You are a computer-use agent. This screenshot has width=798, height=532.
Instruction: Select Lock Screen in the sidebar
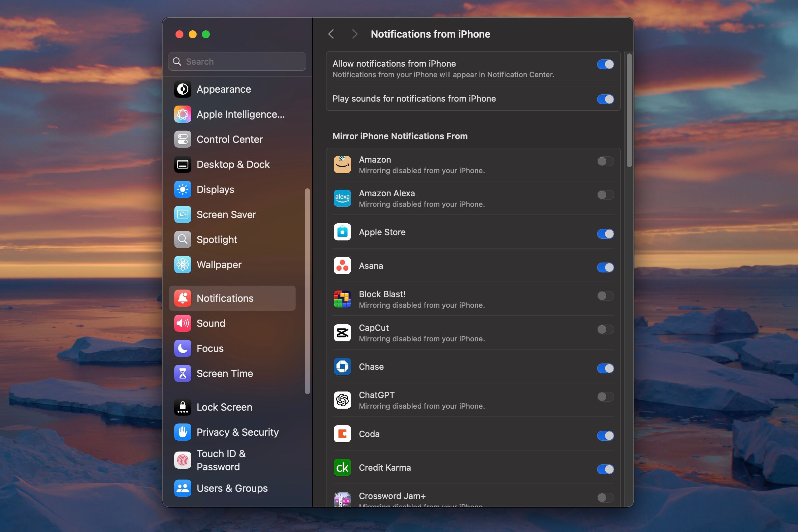[x=232, y=407]
